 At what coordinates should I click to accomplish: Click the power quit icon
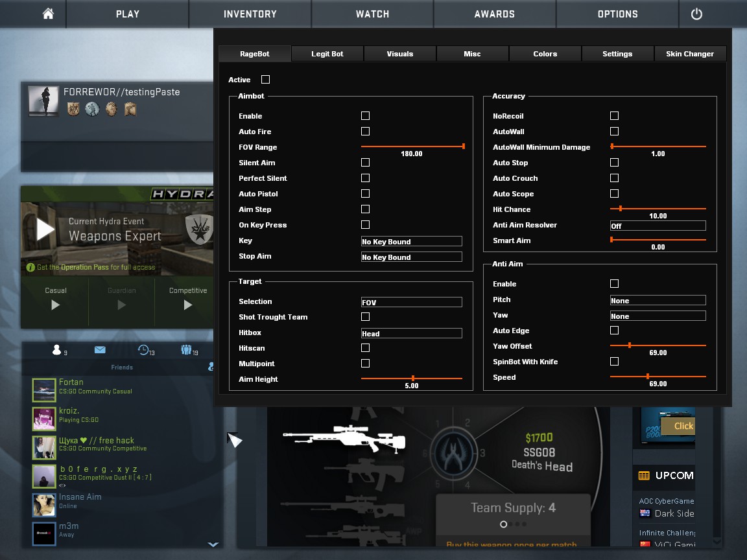(x=696, y=14)
